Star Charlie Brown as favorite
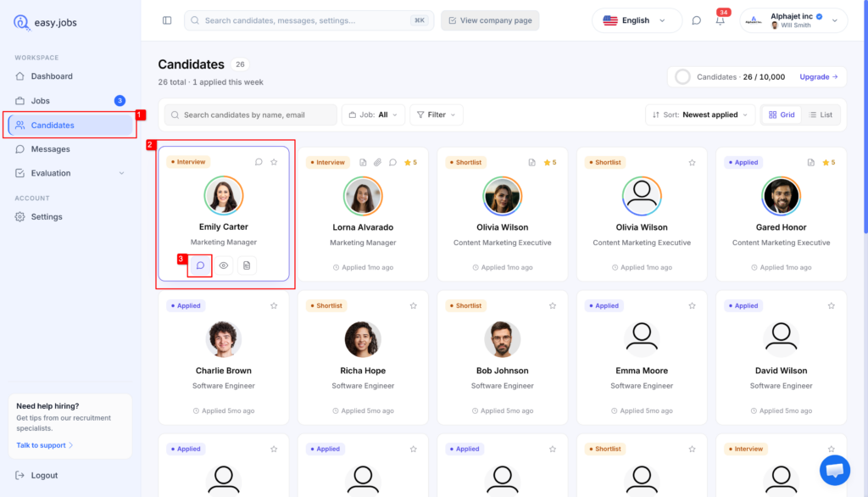The height and width of the screenshot is (497, 868). tap(274, 306)
